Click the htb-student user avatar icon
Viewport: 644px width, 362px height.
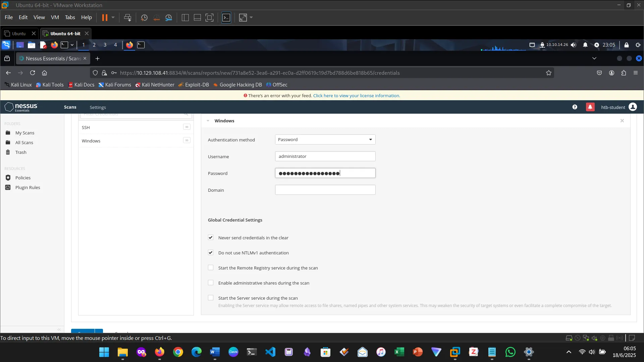633,107
